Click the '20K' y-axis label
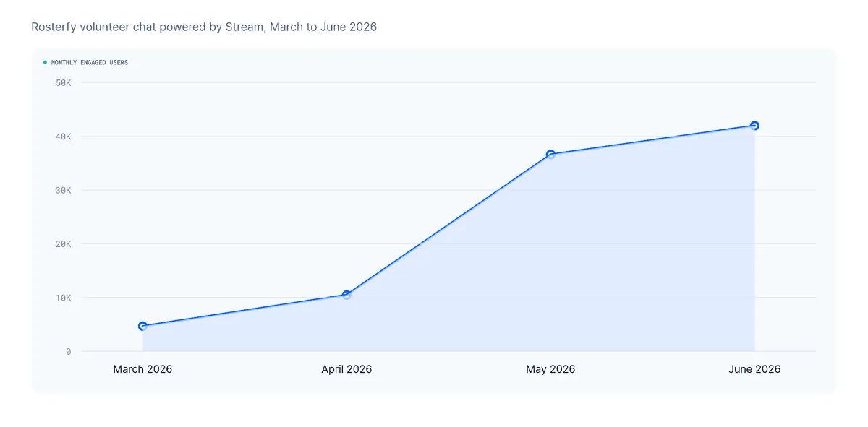The image size is (868, 427). [63, 243]
